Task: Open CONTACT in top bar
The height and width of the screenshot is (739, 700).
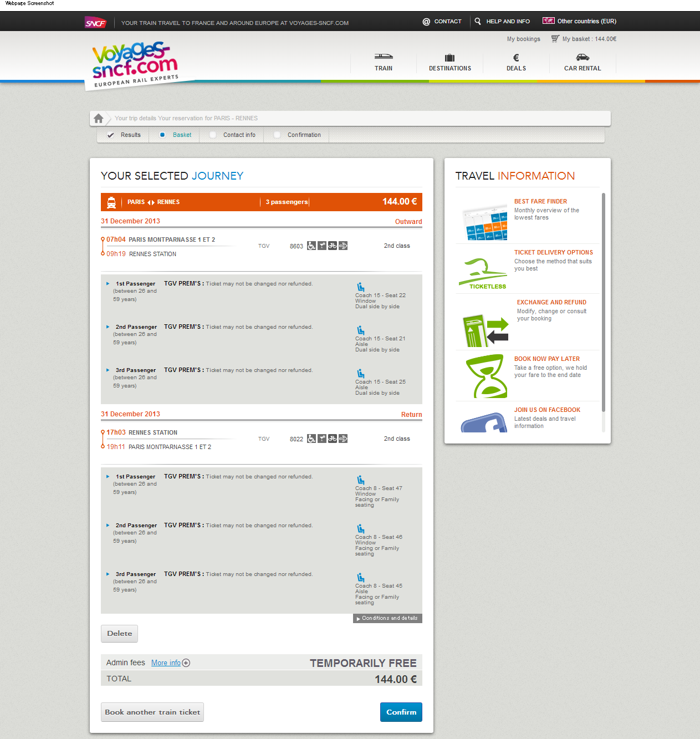Action: click(448, 22)
